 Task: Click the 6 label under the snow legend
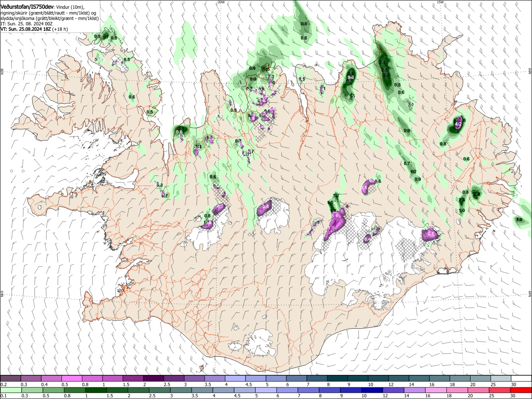click(287, 384)
